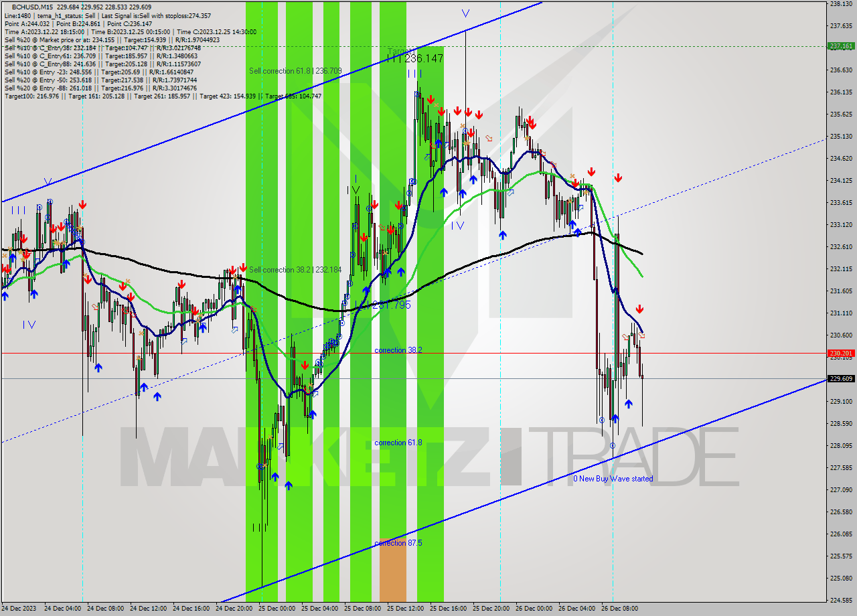Select the blue 'correction 38.2' label
The height and width of the screenshot is (616, 857).
(x=398, y=350)
